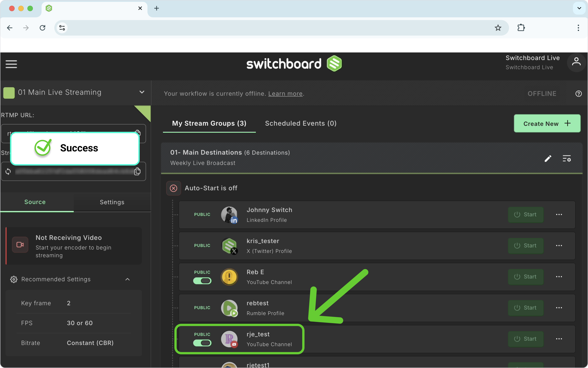Click the 'Auto-Start is off' label
Viewport: 588px width, 368px height.
click(x=211, y=188)
